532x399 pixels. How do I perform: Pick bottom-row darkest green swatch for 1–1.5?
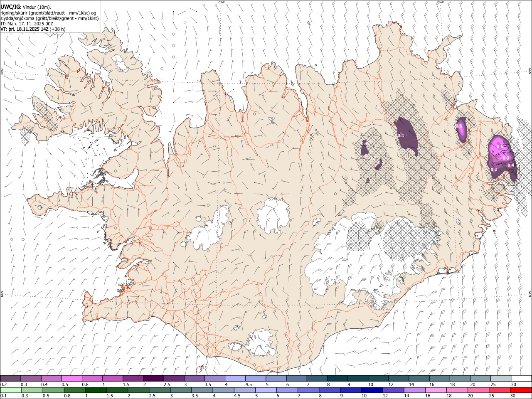tap(96, 390)
